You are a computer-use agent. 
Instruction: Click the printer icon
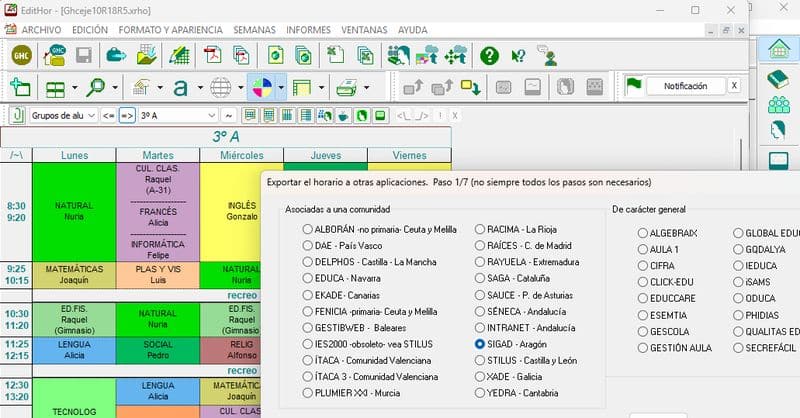(346, 88)
